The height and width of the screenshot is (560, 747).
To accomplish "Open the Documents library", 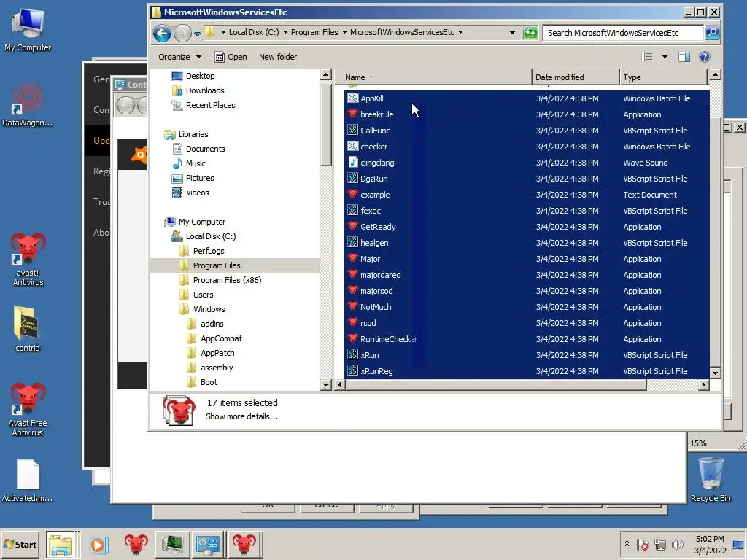I will [x=205, y=149].
